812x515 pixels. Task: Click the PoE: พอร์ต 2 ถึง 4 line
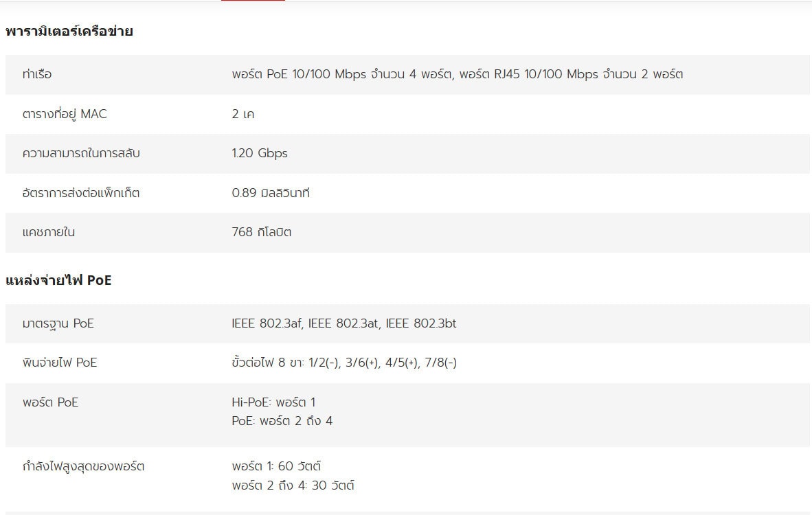282,420
